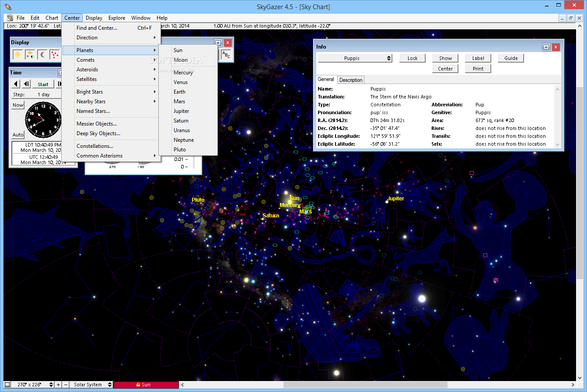Screen dimensions: 587x392
Task: Select Earth in Planets submenu
Action: 188,92
